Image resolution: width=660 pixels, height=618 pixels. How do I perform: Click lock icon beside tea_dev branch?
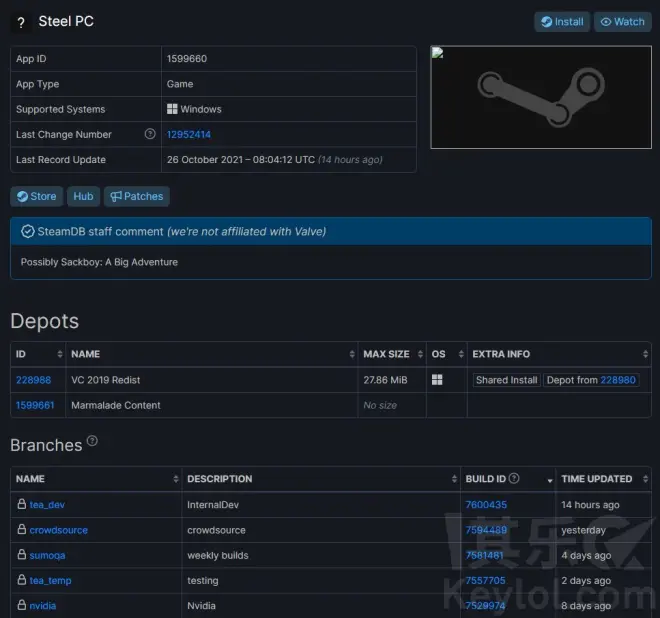tap(22, 504)
